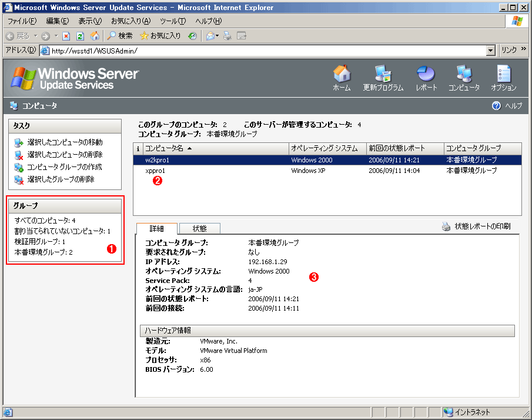The width and height of the screenshot is (532, 420).
Task: Click コンピュータ グループの作成 link
Action: click(x=65, y=167)
